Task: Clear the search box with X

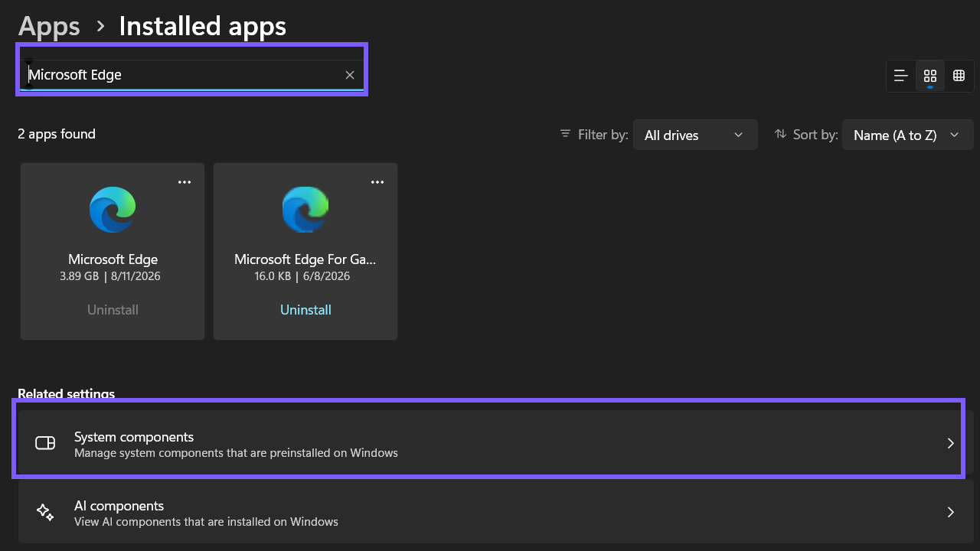Action: click(x=350, y=75)
